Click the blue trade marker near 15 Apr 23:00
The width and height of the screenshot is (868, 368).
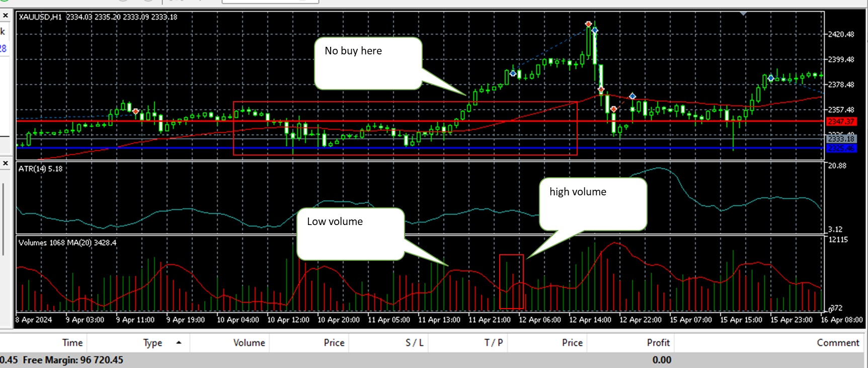[x=770, y=78]
